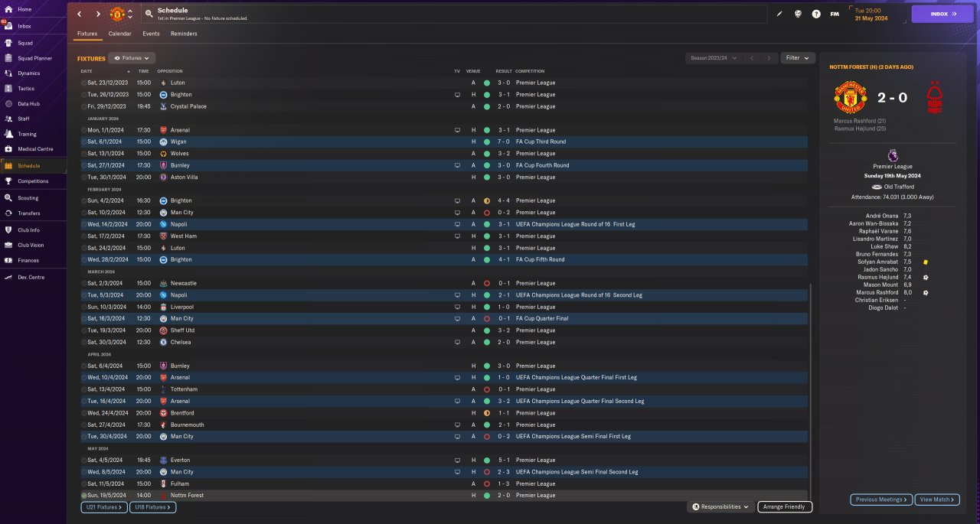
Task: Tick the circle on Sat, 2/3/2024 row
Action: point(84,283)
